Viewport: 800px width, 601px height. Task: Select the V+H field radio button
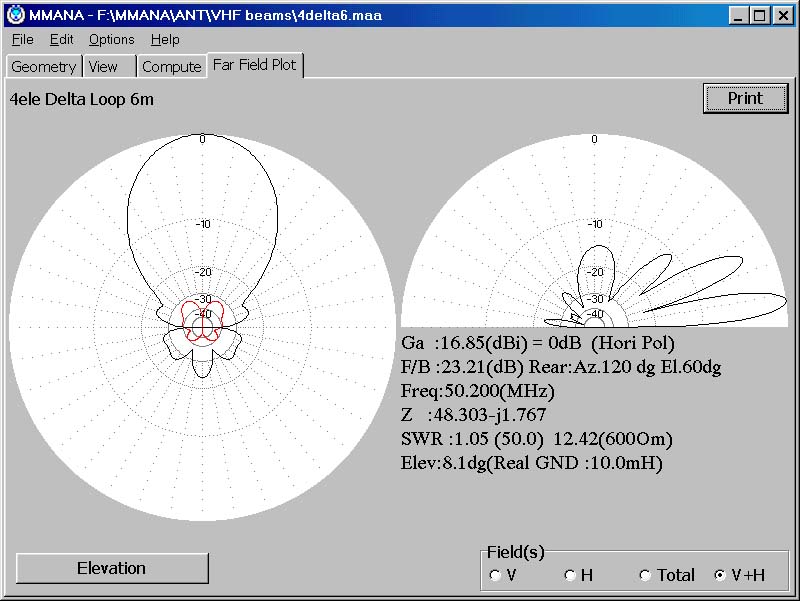point(720,575)
